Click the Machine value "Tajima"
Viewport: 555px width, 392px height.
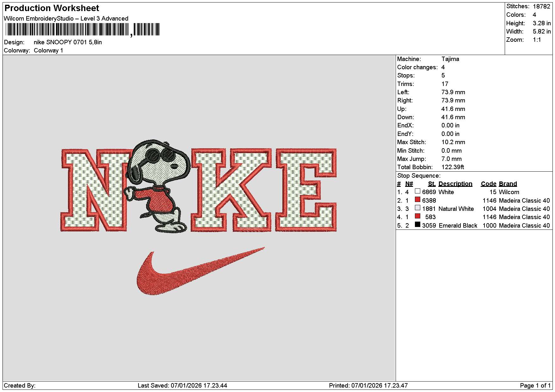point(450,59)
